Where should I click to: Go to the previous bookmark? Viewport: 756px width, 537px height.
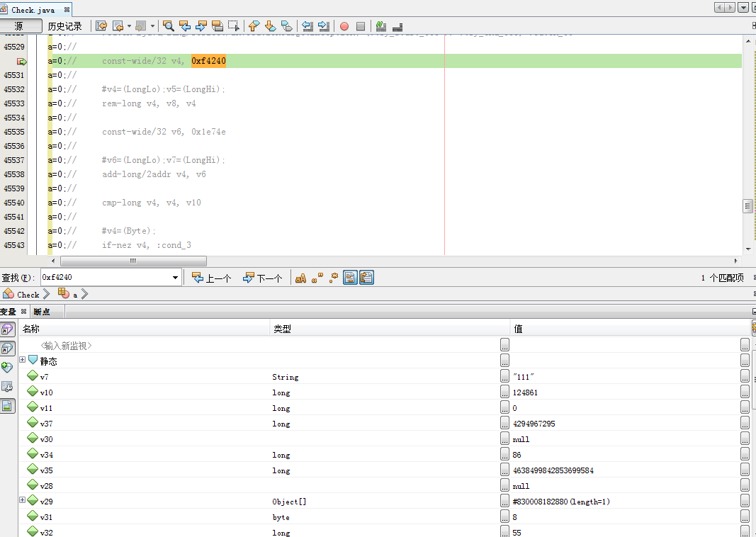[254, 26]
